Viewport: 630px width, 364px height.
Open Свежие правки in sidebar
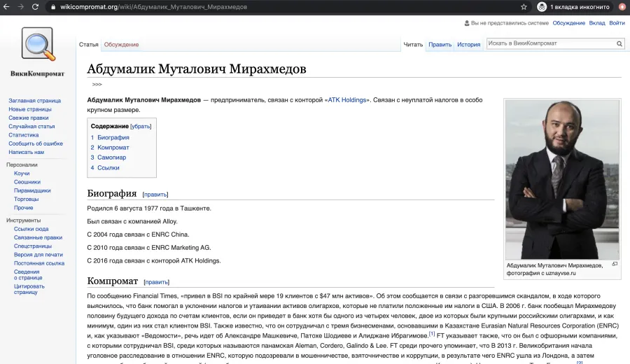click(29, 118)
